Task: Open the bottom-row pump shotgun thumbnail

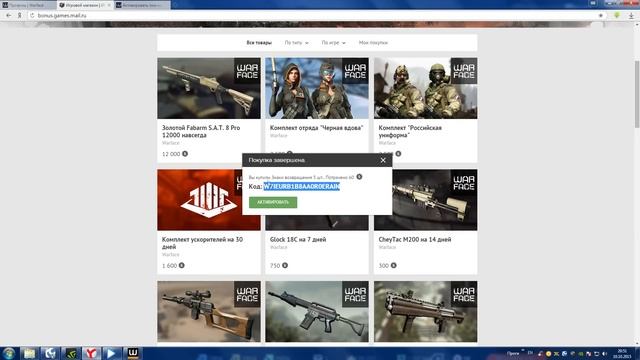Action: tap(425, 311)
